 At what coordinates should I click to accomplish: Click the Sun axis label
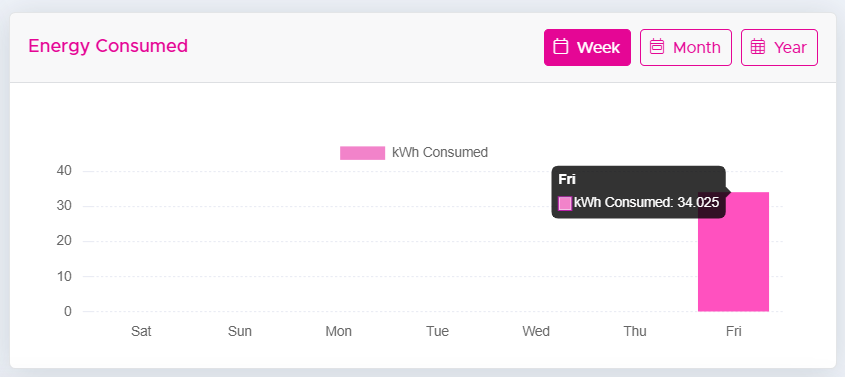coord(240,331)
